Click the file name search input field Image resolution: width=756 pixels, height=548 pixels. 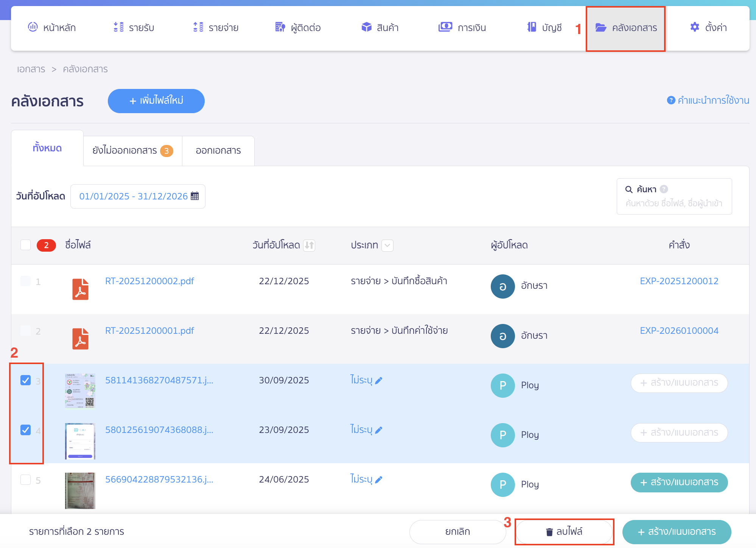pyautogui.click(x=674, y=203)
